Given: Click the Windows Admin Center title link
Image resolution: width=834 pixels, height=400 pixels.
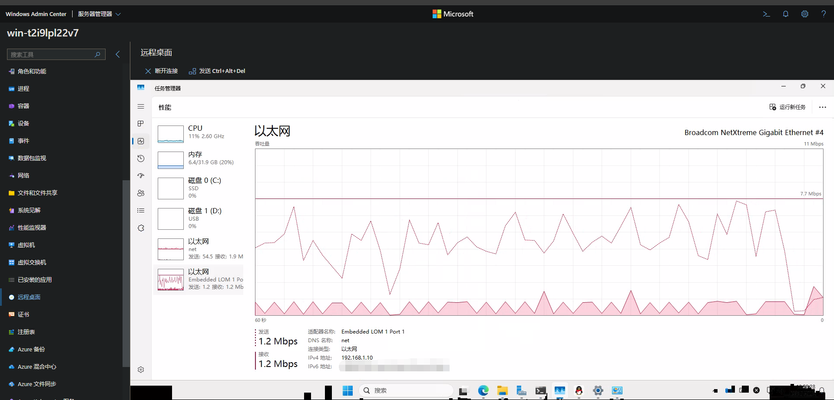Looking at the screenshot, I should click(x=36, y=14).
